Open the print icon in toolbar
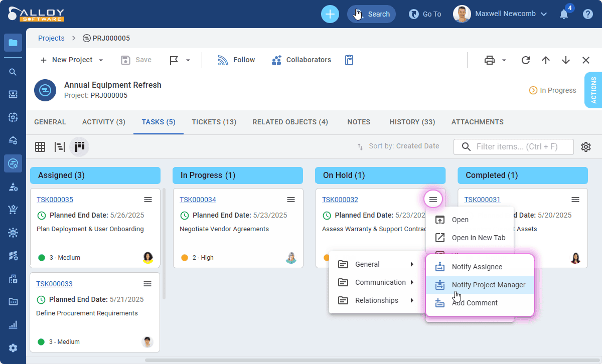Image resolution: width=602 pixels, height=364 pixels. click(x=490, y=60)
